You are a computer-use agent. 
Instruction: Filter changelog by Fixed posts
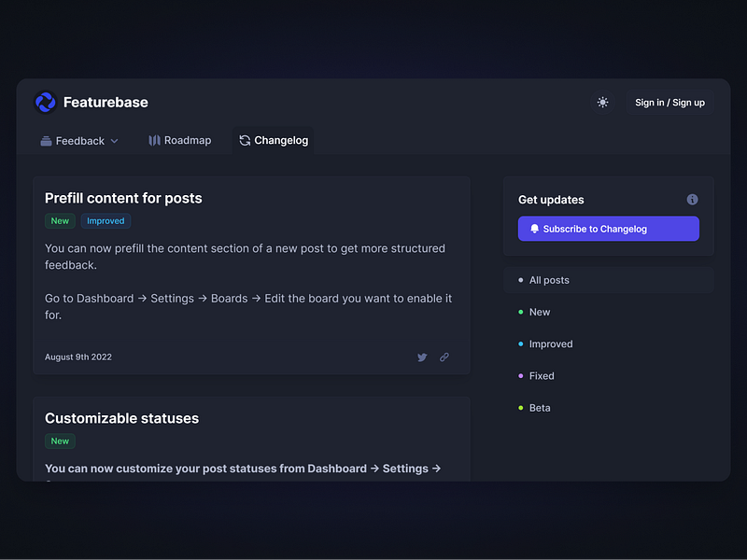[542, 375]
